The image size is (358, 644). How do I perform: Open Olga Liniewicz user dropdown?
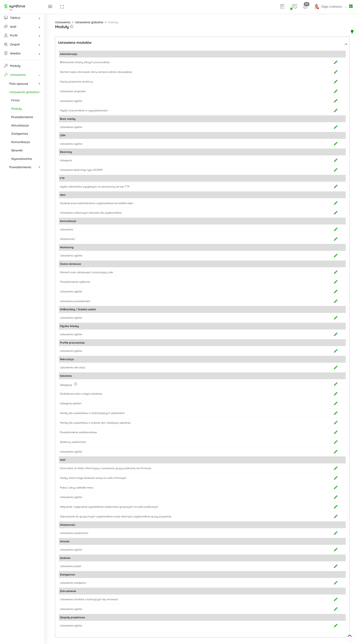[x=332, y=7]
